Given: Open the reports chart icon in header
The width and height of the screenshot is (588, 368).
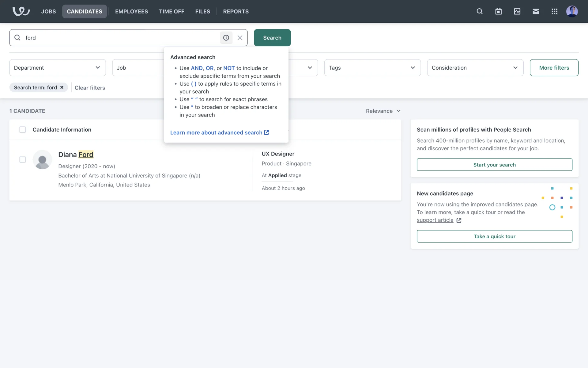Looking at the screenshot, I should point(517,11).
